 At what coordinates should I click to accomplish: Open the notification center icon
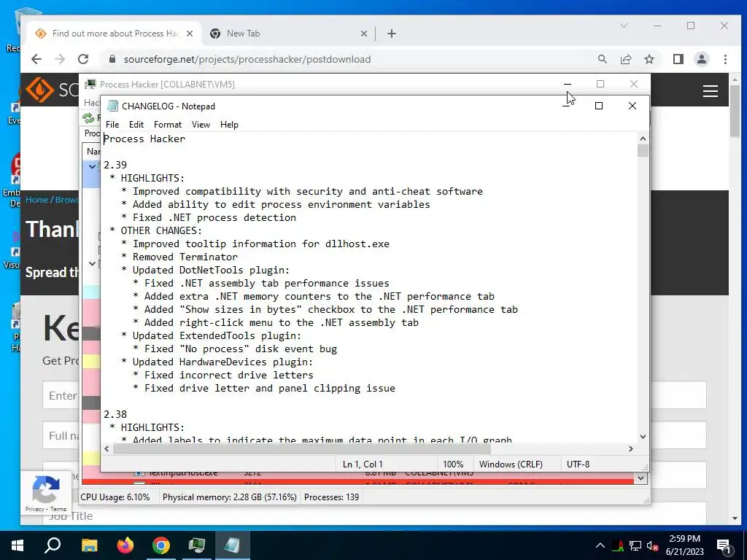723,545
